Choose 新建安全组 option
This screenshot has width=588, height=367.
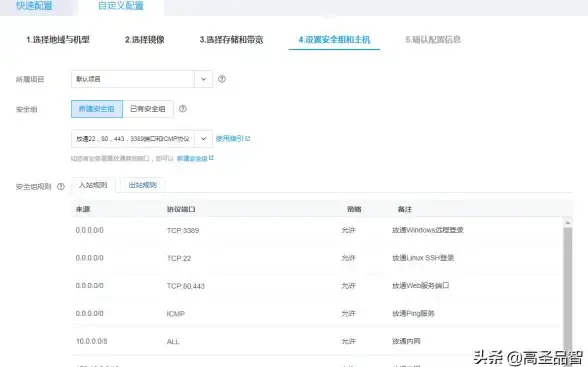97,109
